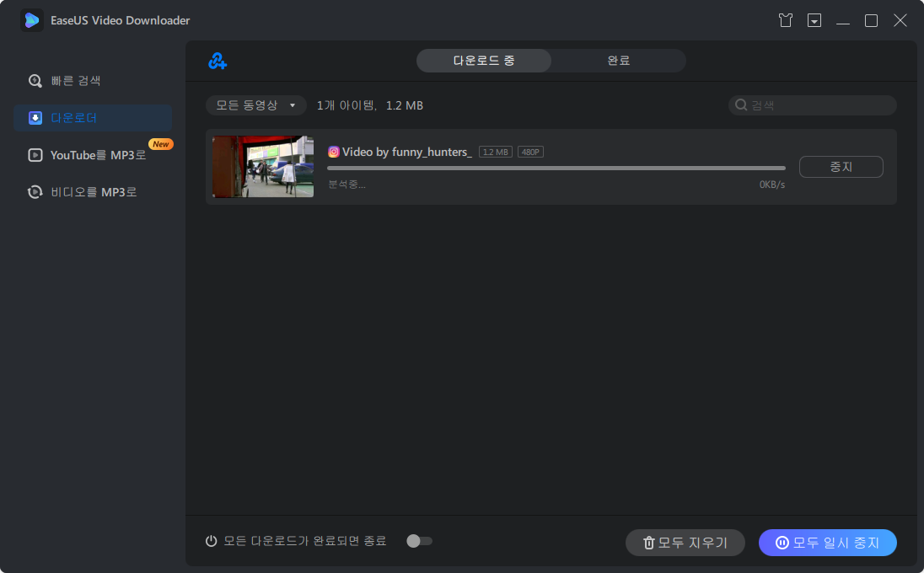Switch to the 다운로드 중 tab
The height and width of the screenshot is (573, 924).
(x=484, y=61)
